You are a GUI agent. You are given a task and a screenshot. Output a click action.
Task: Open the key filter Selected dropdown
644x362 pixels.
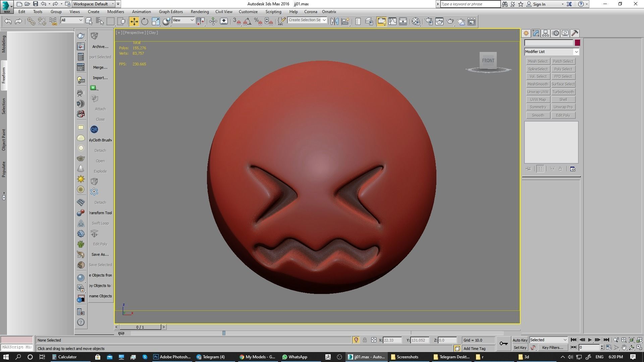548,340
